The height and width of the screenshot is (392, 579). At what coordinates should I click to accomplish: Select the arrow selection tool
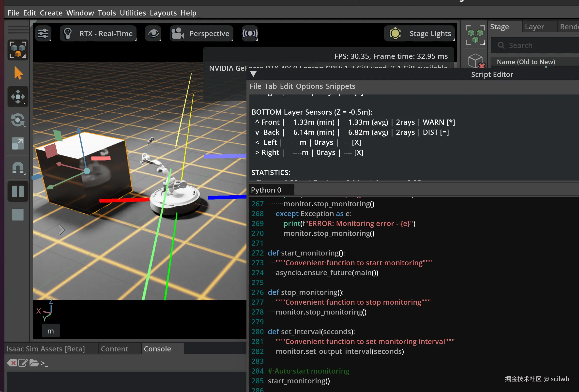(18, 73)
